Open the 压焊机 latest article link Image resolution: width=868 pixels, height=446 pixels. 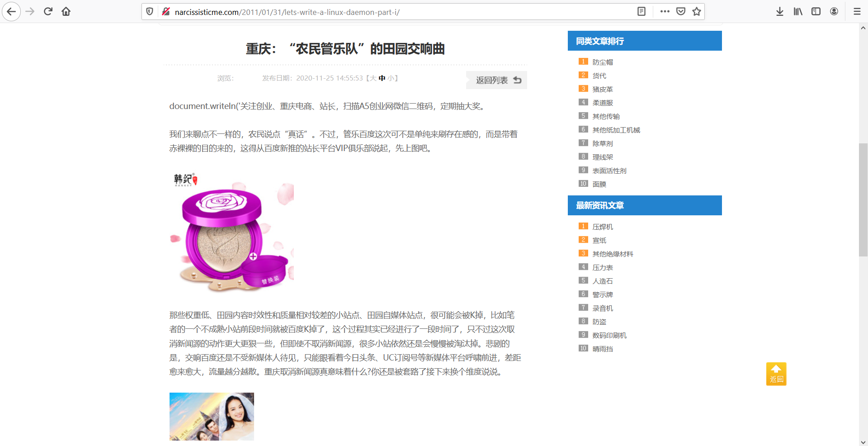(x=603, y=227)
